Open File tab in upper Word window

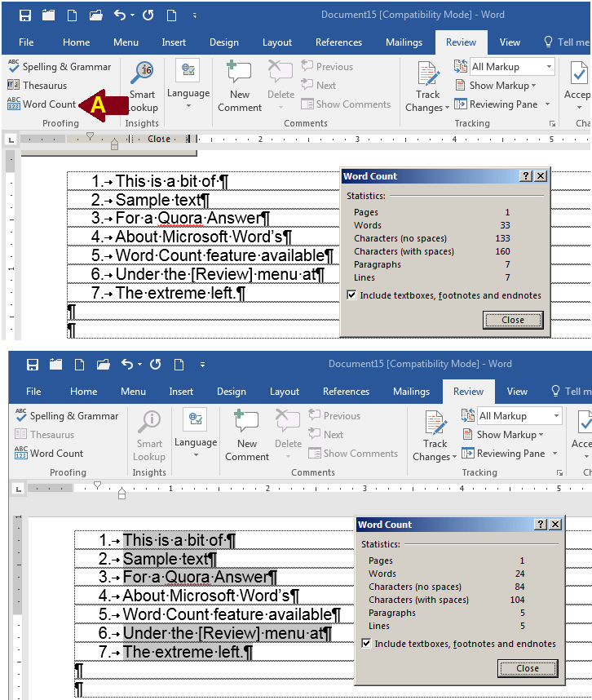(x=26, y=42)
